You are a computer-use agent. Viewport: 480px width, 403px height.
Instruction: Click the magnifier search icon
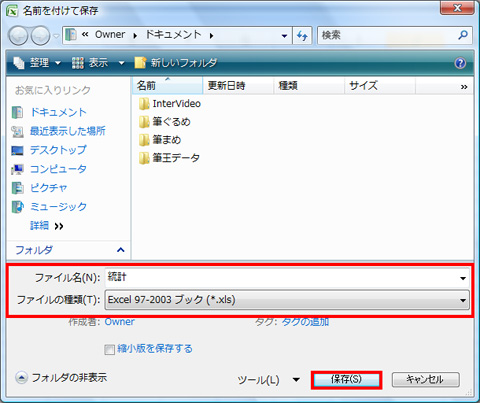point(463,35)
